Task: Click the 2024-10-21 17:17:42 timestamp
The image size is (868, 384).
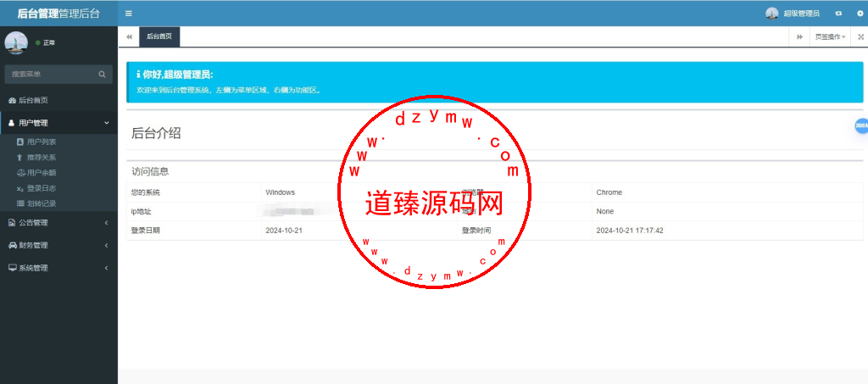Action: coord(630,231)
